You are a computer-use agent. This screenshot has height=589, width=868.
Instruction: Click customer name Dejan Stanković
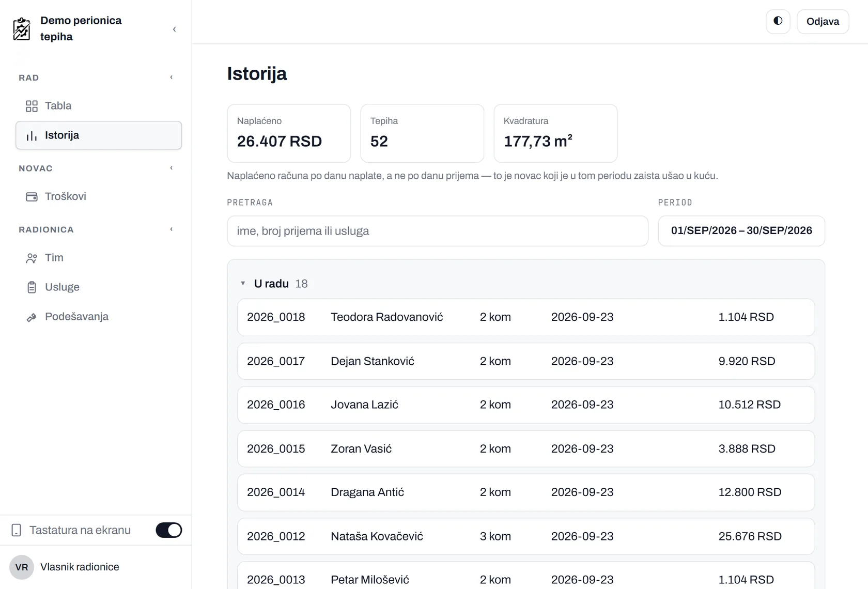click(x=373, y=361)
